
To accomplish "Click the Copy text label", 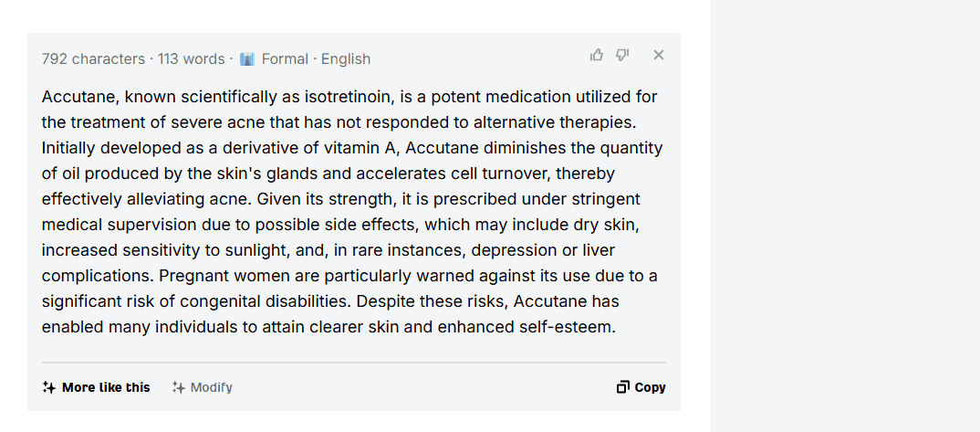I will point(650,387).
